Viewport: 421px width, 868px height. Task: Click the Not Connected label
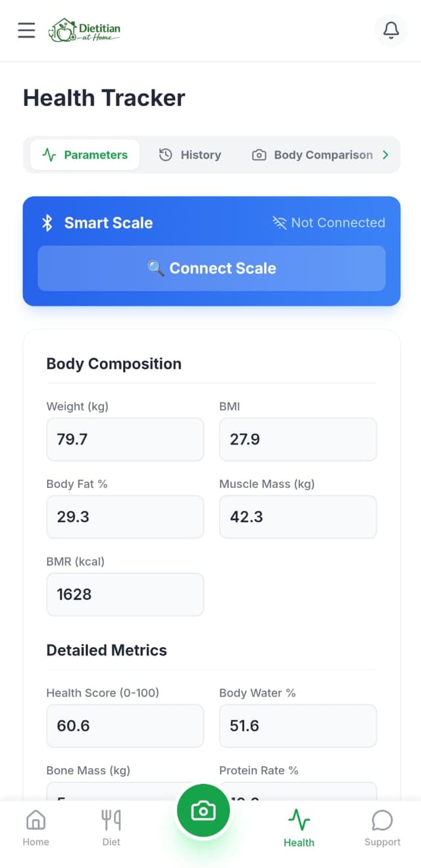pyautogui.click(x=337, y=223)
